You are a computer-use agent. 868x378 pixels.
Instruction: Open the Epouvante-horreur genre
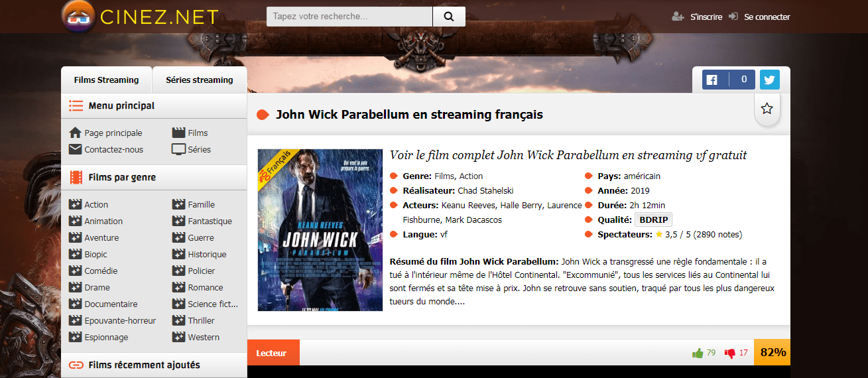pyautogui.click(x=120, y=320)
